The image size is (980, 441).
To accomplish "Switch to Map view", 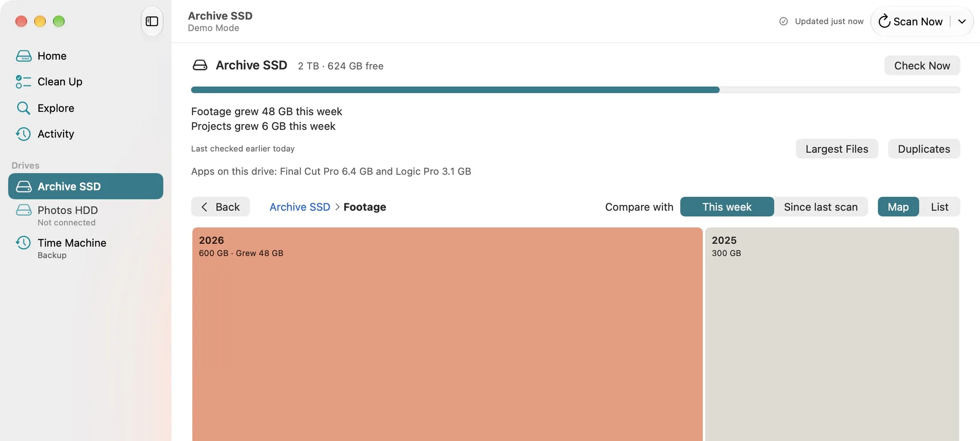I will tap(898, 207).
